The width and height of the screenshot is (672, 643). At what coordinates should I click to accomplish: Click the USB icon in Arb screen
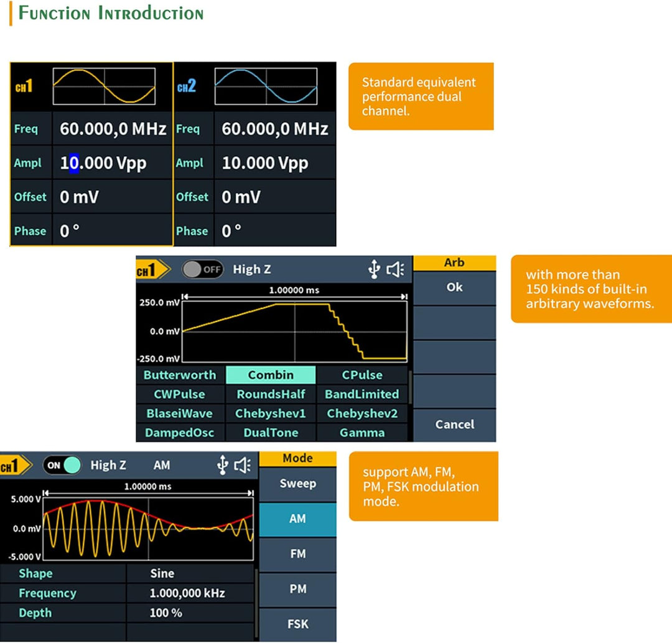tap(373, 269)
